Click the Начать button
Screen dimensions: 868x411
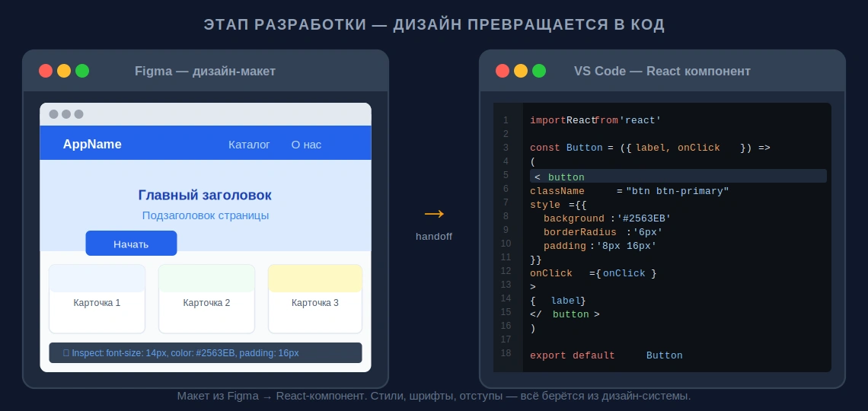click(131, 244)
